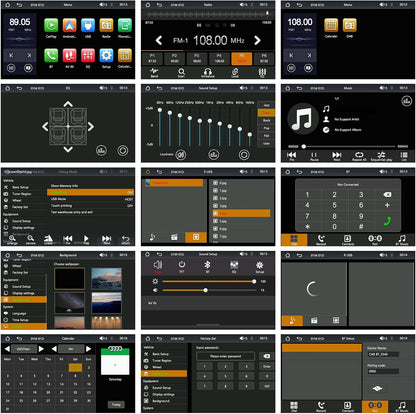Tap previous station button in the 89.05 radio widget
The width and height of the screenshot is (416, 414).
click(11, 55)
